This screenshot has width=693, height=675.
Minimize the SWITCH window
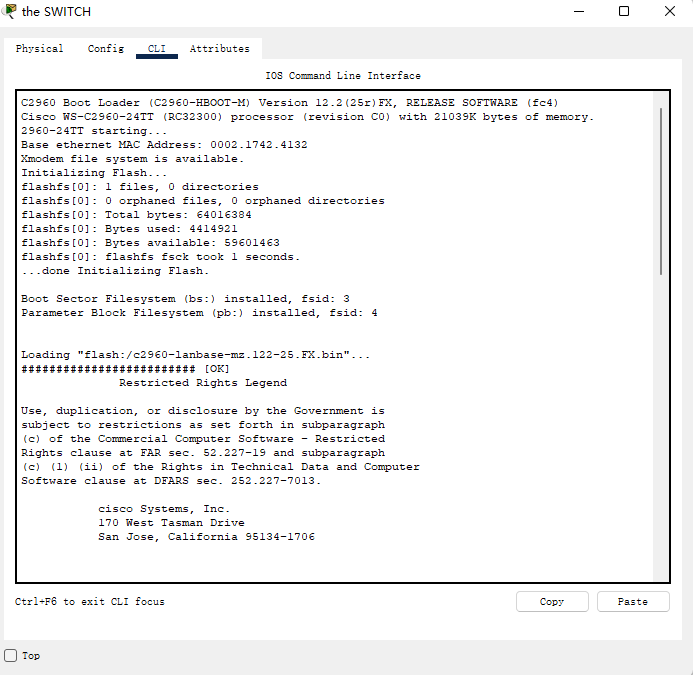point(579,11)
